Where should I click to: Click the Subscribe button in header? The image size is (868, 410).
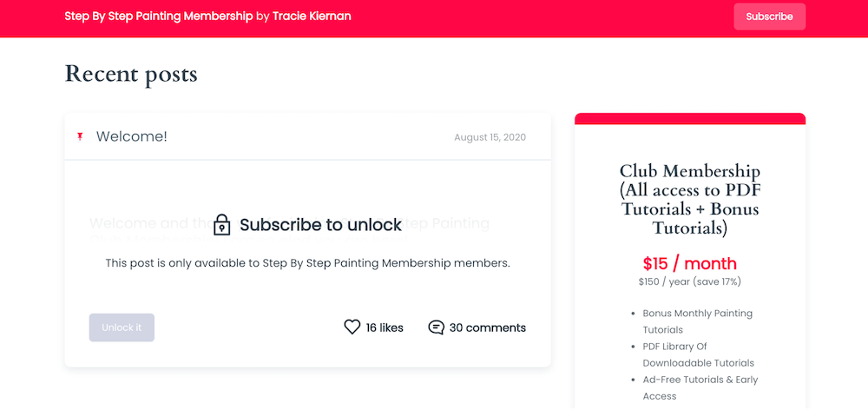(769, 17)
